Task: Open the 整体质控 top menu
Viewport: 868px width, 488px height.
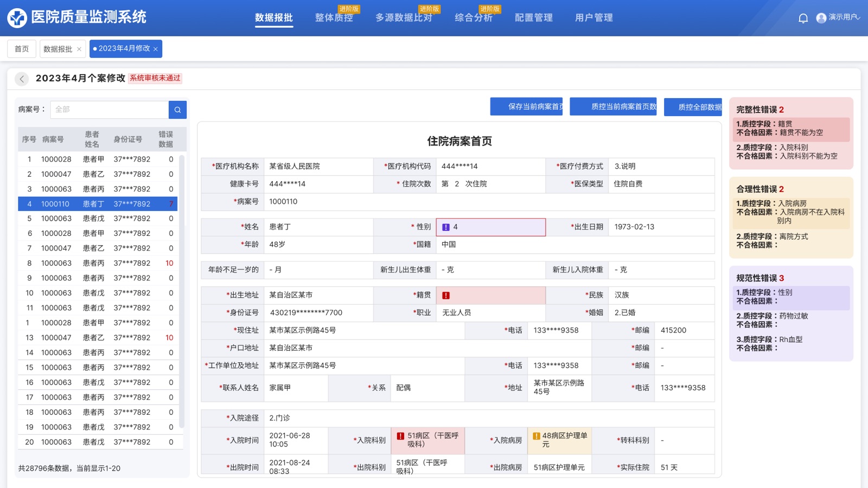Action: click(334, 18)
